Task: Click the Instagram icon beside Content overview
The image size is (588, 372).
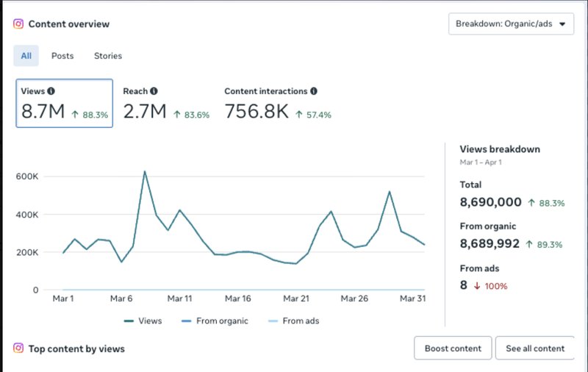Action: [18, 24]
